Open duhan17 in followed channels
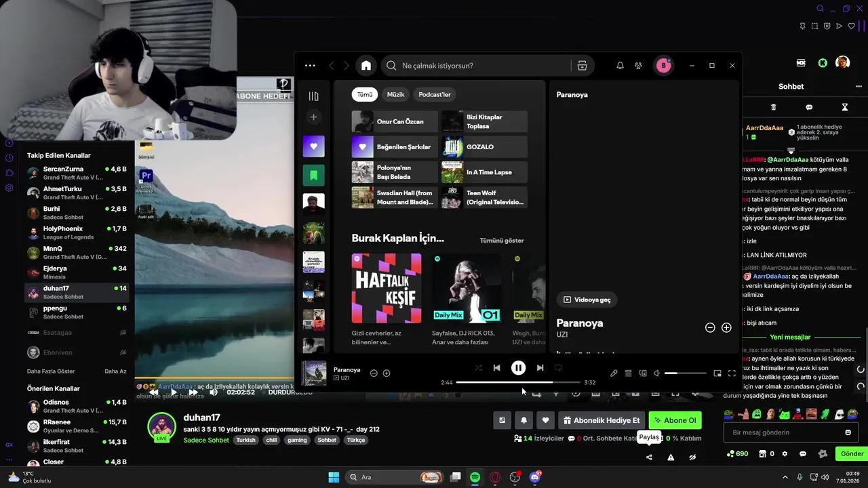 click(x=77, y=292)
